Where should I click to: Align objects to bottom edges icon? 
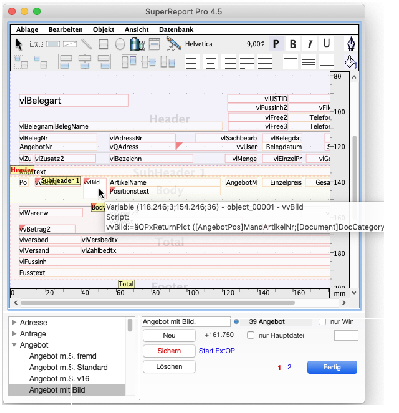pyautogui.click(x=168, y=62)
